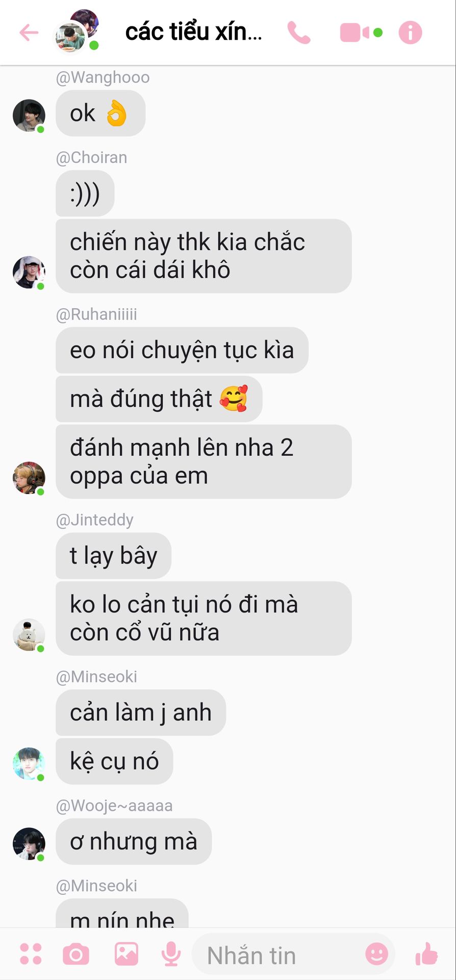Start a voice call with phone icon

(x=299, y=33)
